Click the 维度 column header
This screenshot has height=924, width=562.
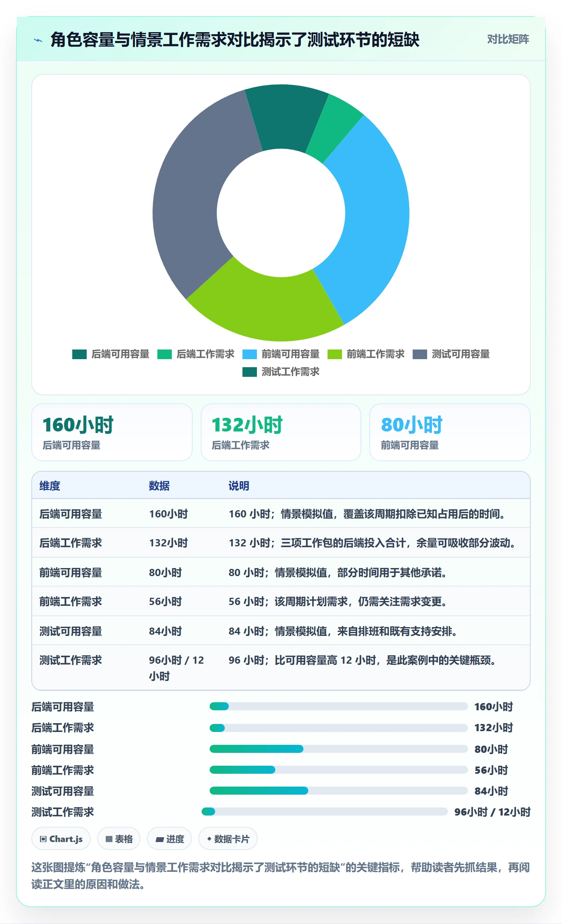pos(50,486)
